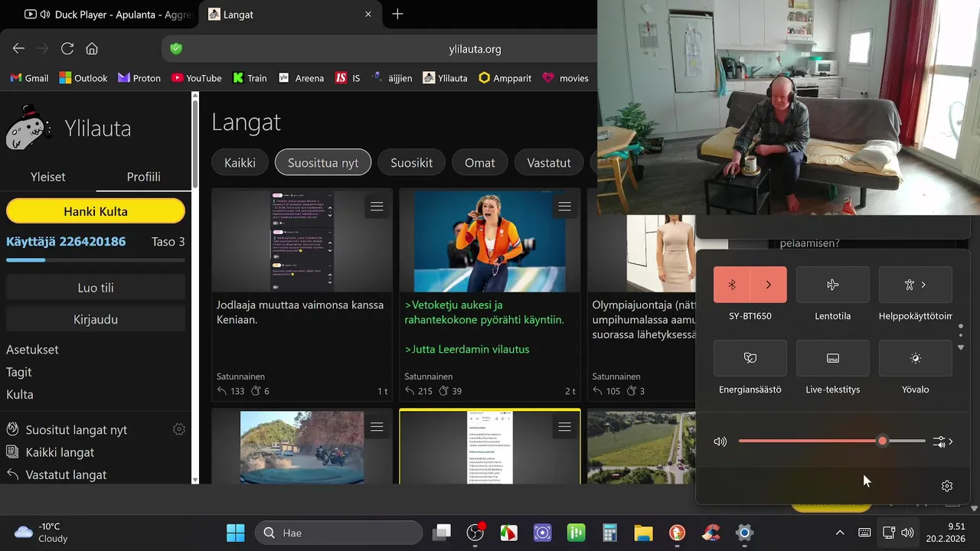
Task: Open Ylilauta bookmark
Action: click(x=445, y=78)
